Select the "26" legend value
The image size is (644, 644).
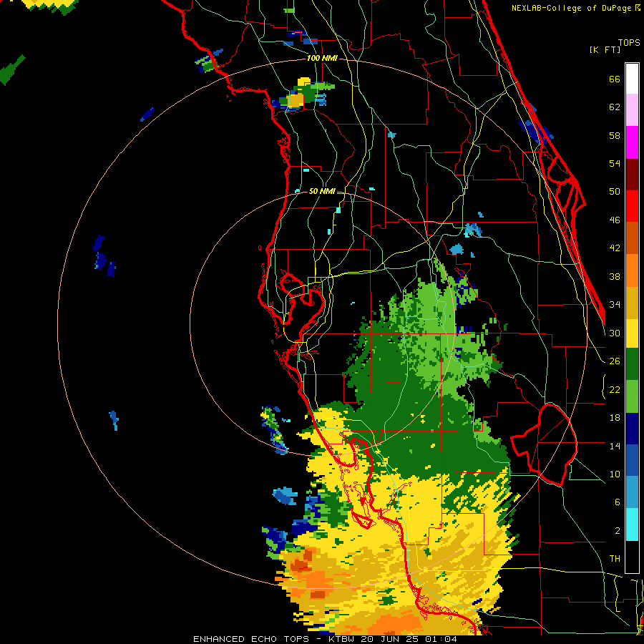point(615,361)
